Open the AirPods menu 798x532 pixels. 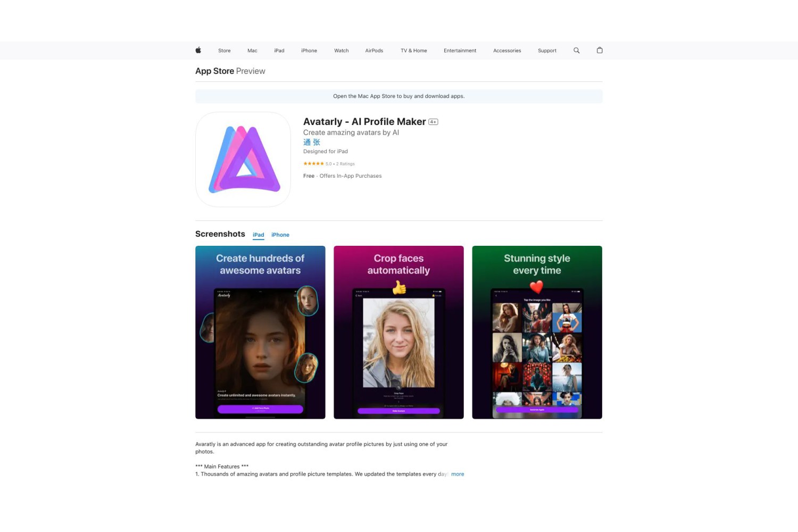(374, 51)
